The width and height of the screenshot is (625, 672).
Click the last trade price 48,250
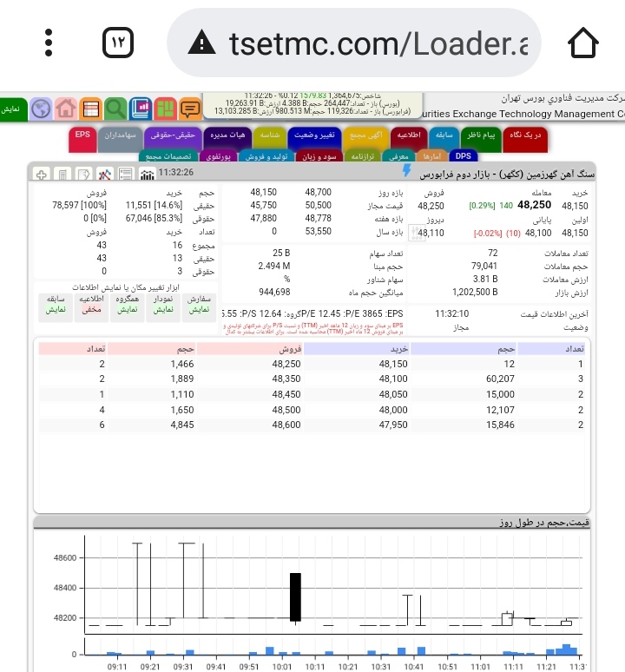(x=534, y=205)
